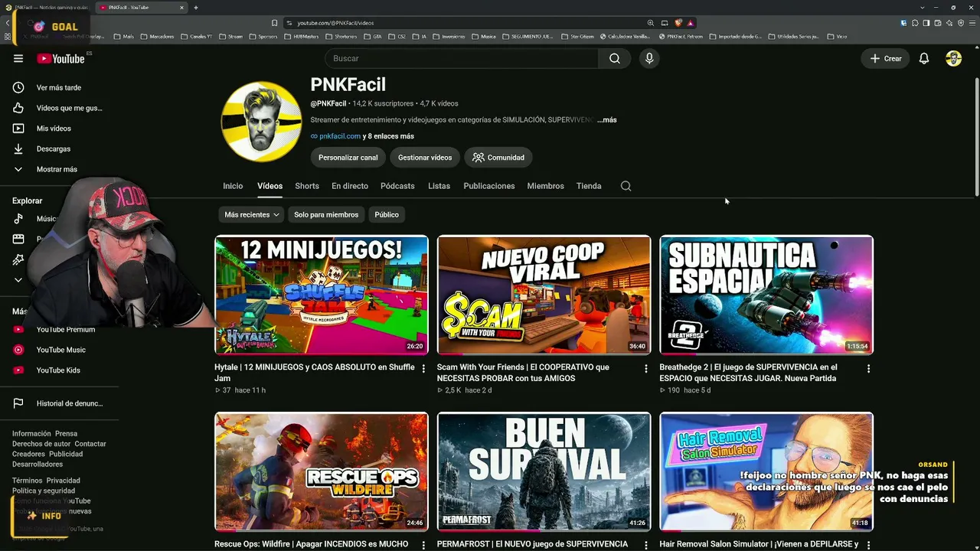980x551 pixels.
Task: Switch to the Shorts tab
Action: [307, 186]
